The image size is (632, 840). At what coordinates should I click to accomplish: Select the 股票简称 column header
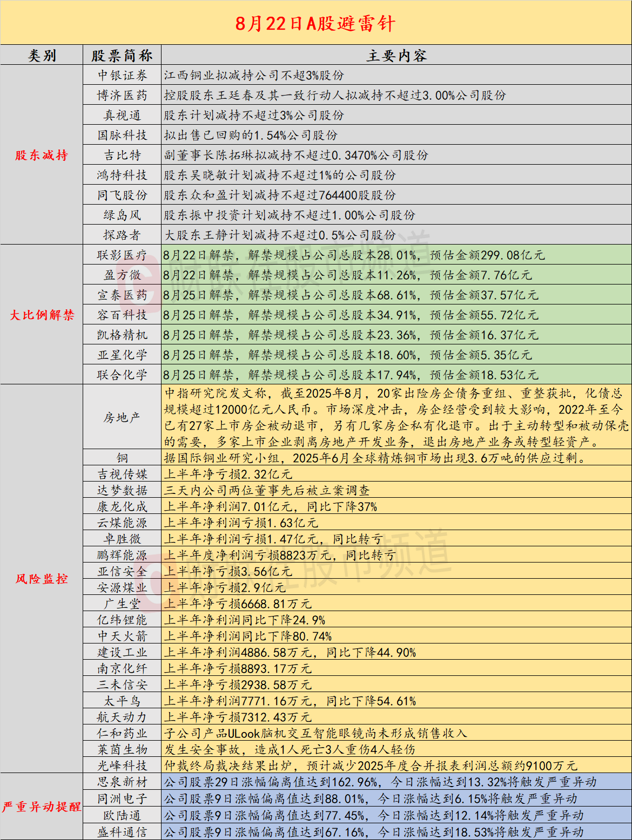point(122,55)
